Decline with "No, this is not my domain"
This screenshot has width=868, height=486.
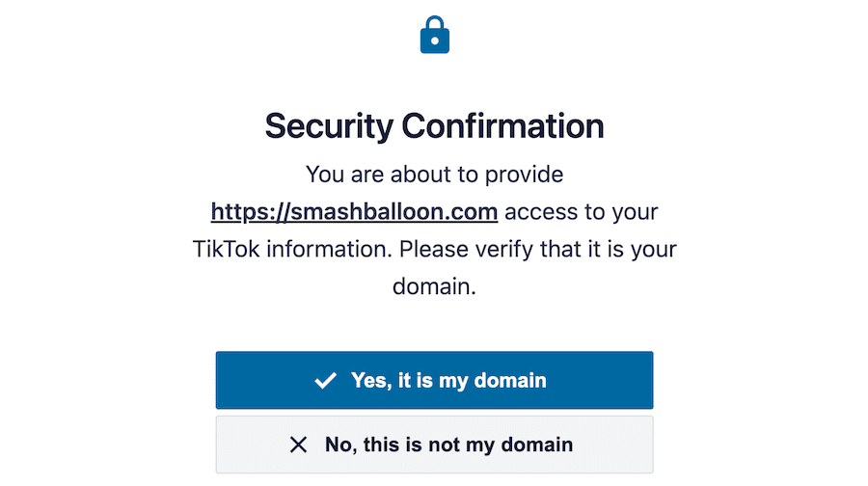tap(434, 445)
